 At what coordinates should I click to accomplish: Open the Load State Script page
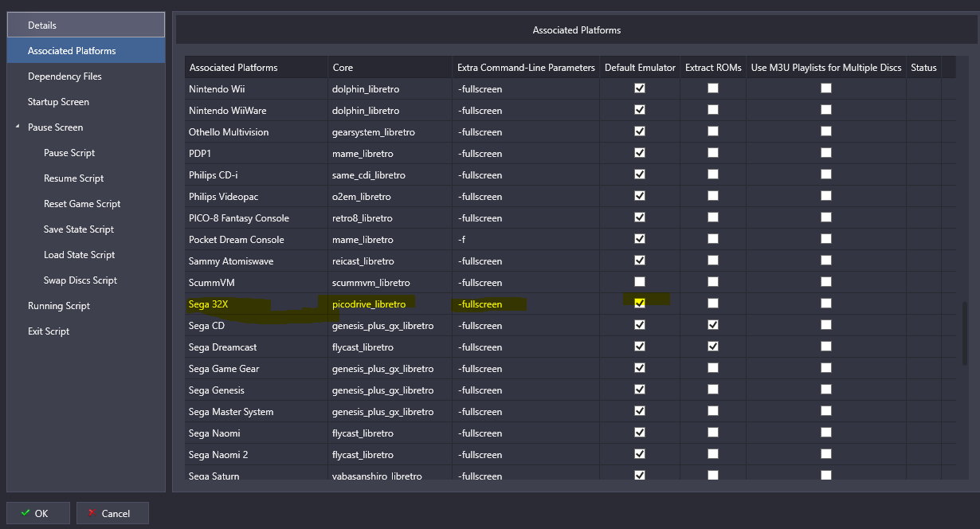[x=79, y=255]
